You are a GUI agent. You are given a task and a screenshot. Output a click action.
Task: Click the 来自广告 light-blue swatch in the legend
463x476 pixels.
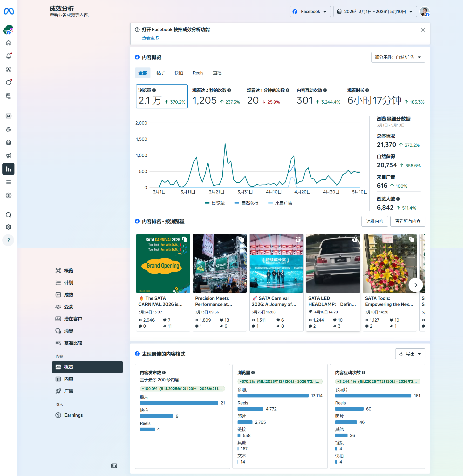270,203
